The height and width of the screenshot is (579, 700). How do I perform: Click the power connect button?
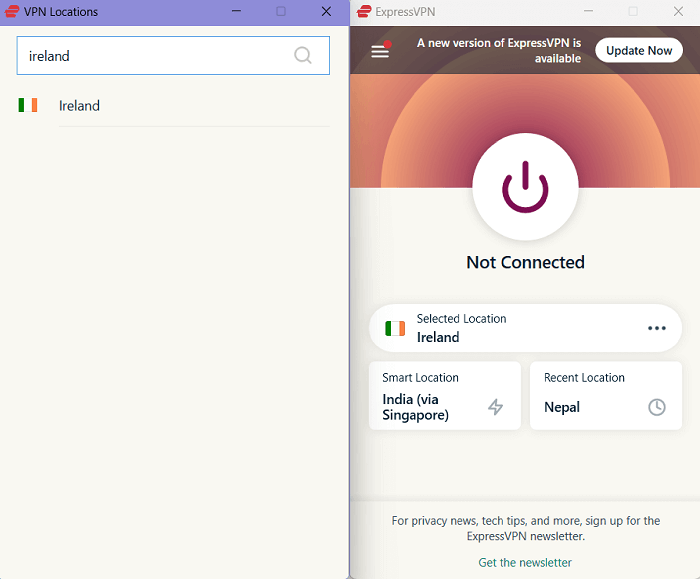pyautogui.click(x=525, y=186)
